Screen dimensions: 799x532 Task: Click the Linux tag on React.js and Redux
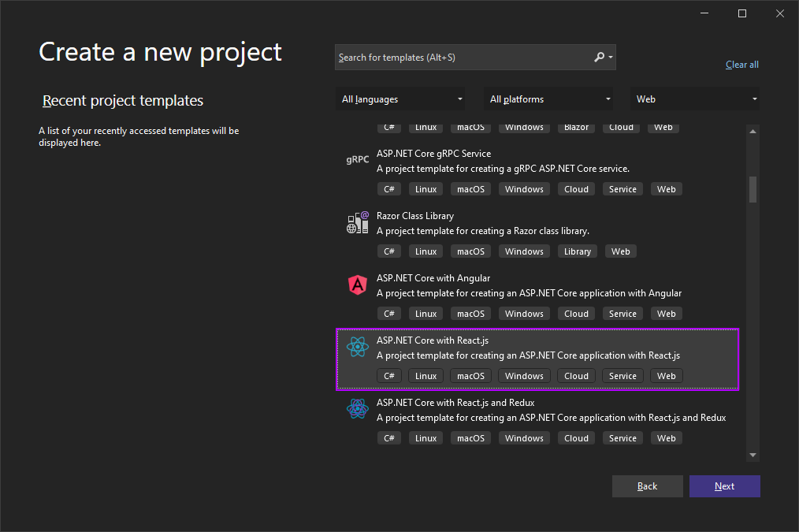[426, 437]
